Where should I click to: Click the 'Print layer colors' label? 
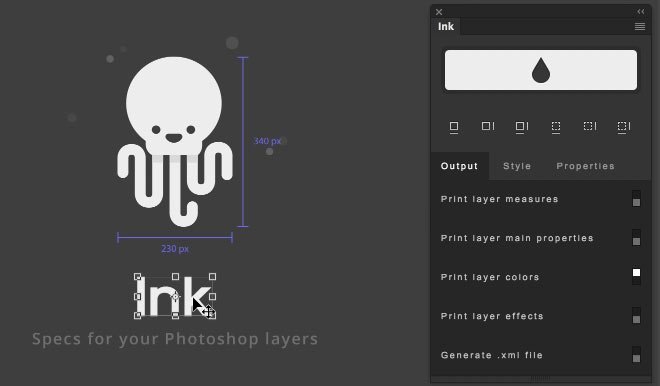point(490,277)
